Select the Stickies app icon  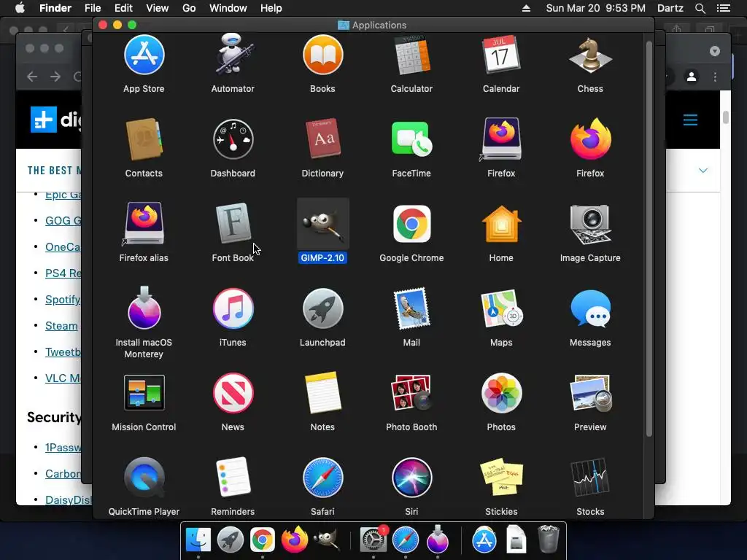point(501,477)
